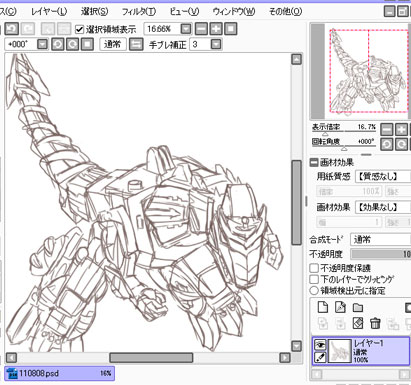Collapse the 画材効果 panel
411x385 pixels.
[x=314, y=162]
